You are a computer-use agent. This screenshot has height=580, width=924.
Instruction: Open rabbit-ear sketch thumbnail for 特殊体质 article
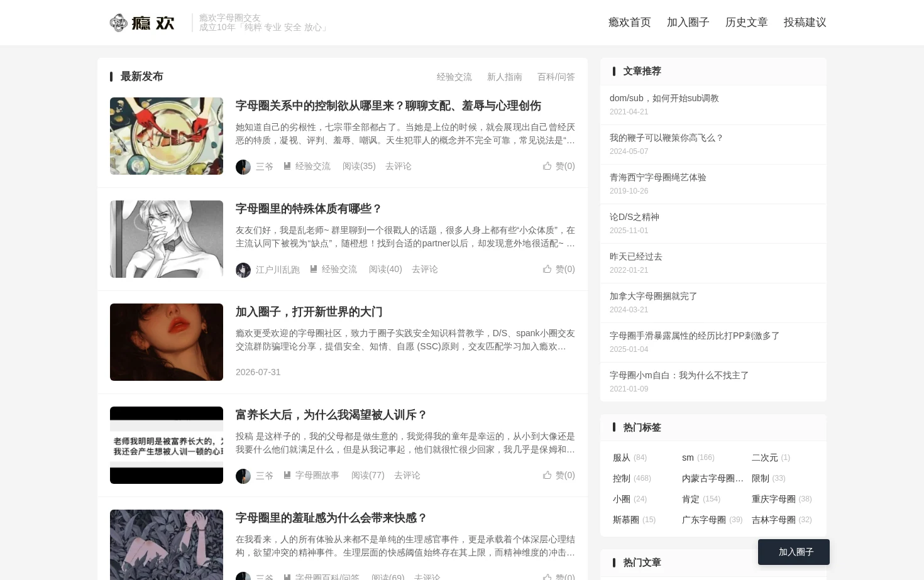[x=167, y=239]
